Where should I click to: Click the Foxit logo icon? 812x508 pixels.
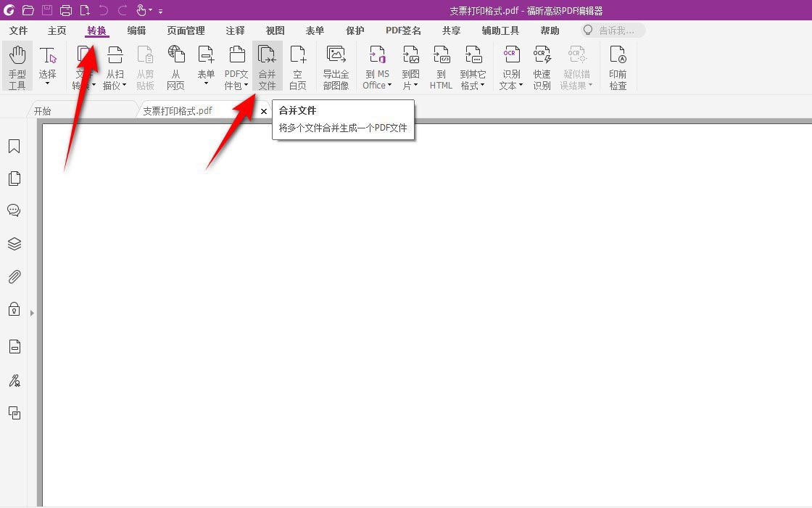click(9, 10)
